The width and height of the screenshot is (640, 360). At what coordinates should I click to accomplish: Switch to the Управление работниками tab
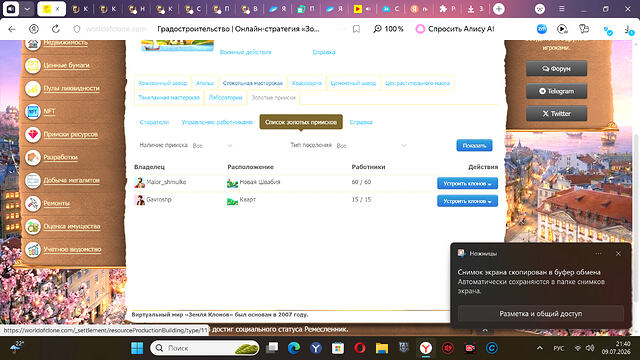[x=217, y=122]
